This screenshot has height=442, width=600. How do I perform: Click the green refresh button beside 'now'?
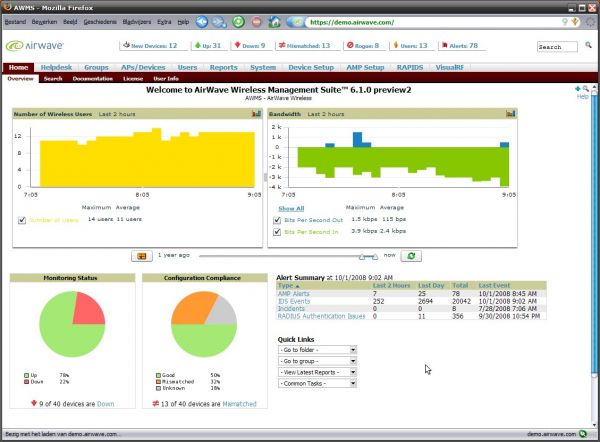(411, 256)
